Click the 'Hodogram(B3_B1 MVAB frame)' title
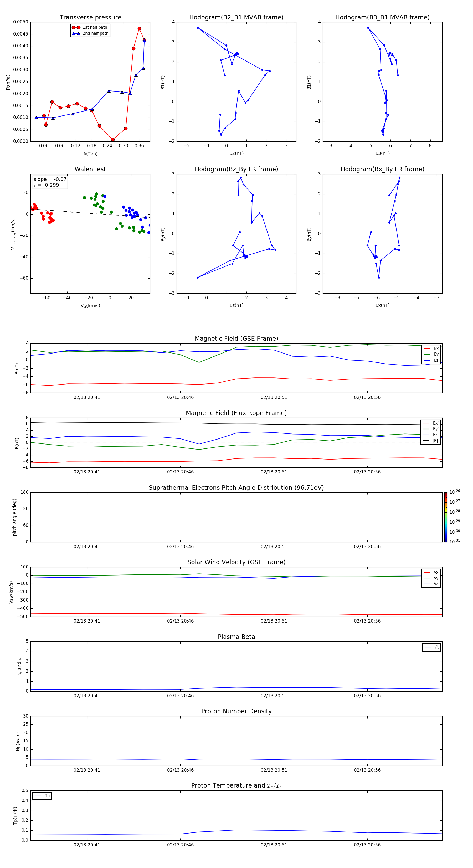The width and height of the screenshot is (473, 868). 382,18
